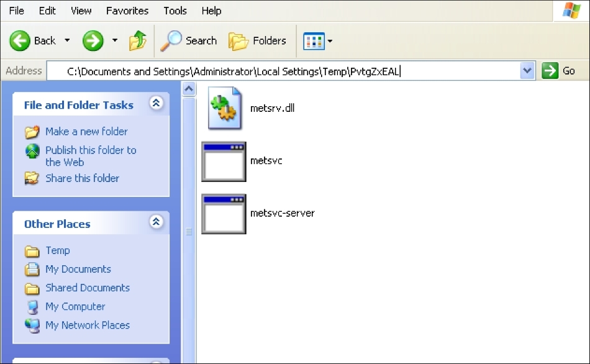Click the Share this folder icon
This screenshot has width=590, height=364.
coord(32,178)
